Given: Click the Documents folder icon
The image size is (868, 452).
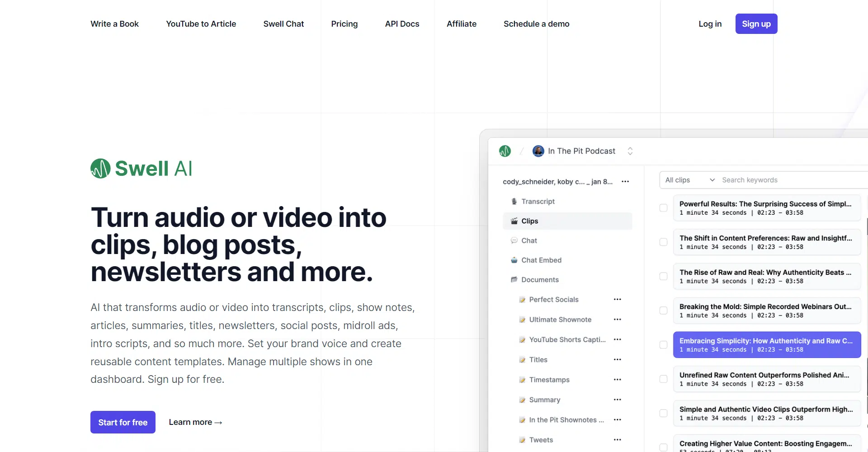Looking at the screenshot, I should tap(514, 280).
